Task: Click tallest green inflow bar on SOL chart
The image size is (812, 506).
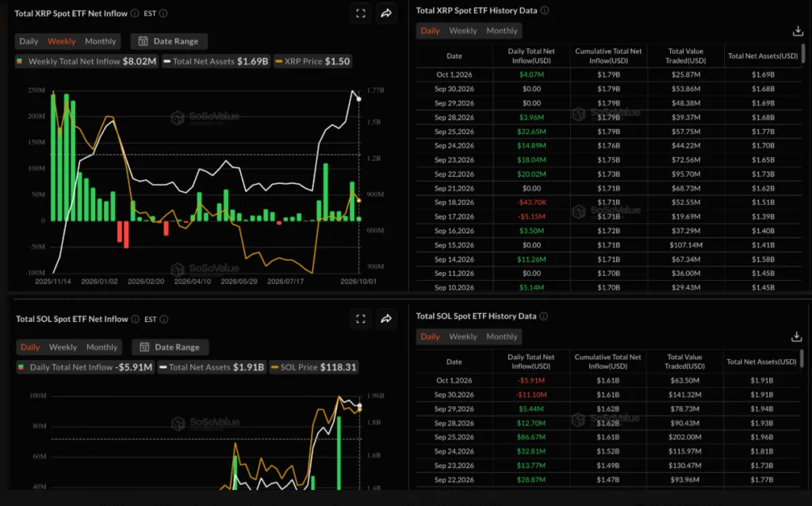Action: (x=339, y=453)
